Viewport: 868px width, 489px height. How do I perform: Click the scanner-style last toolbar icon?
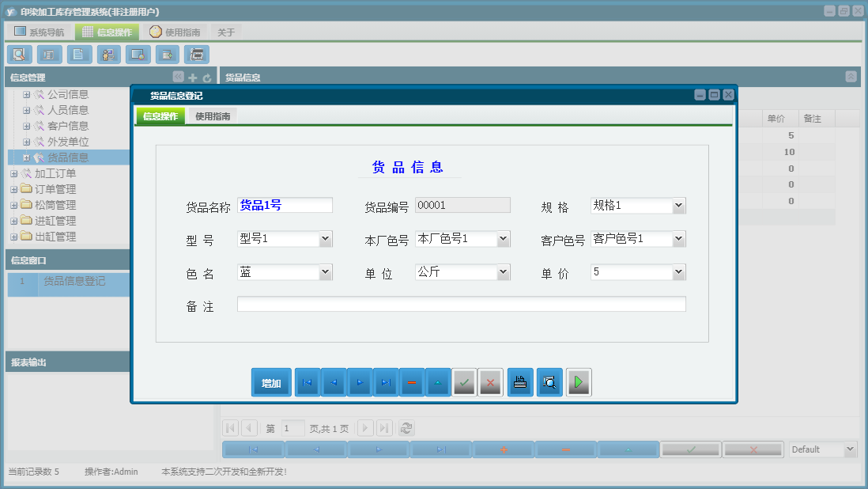pos(197,55)
